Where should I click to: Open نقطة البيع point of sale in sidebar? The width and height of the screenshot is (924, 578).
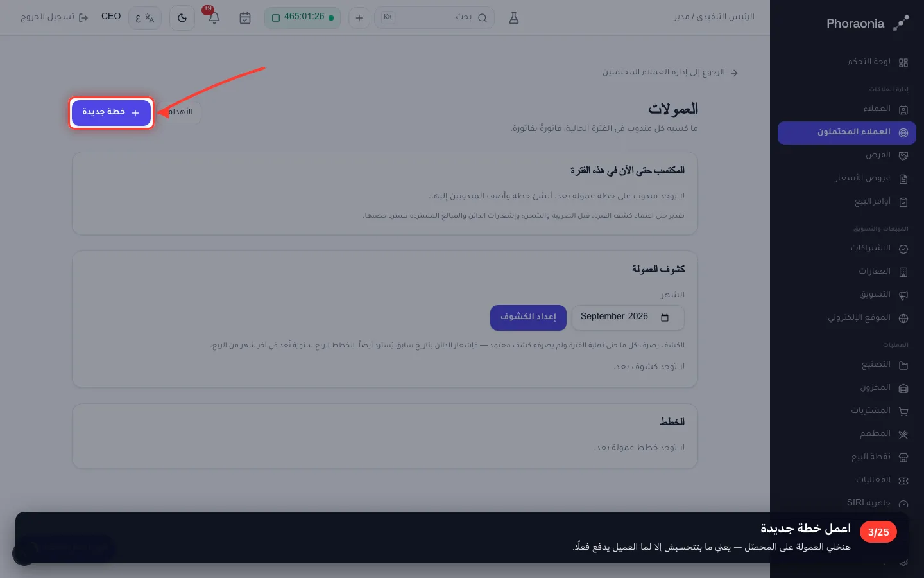pyautogui.click(x=847, y=457)
